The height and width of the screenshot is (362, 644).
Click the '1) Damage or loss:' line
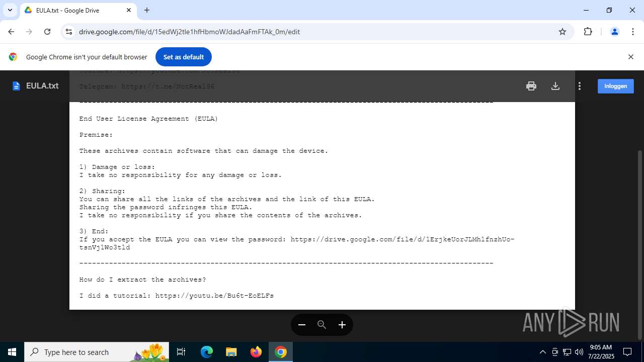117,167
